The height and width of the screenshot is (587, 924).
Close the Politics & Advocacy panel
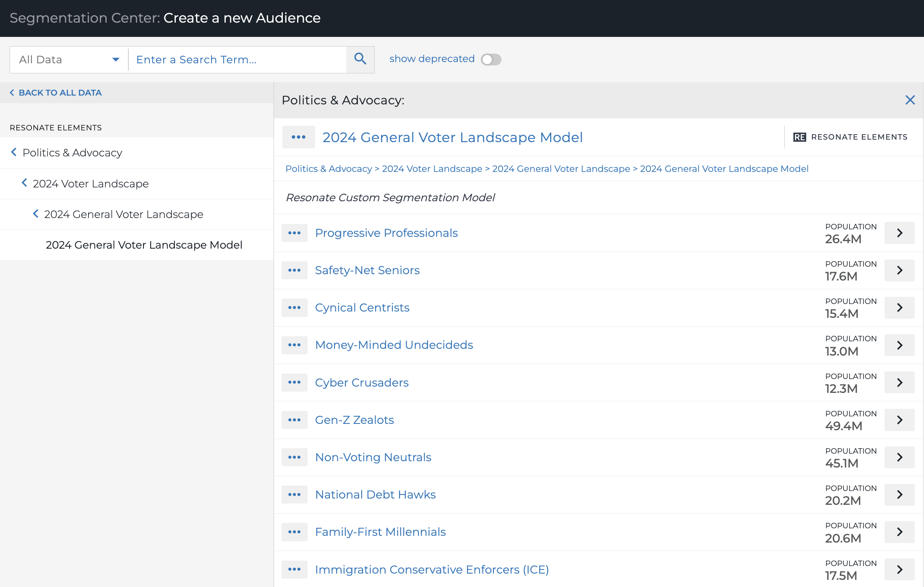tap(910, 100)
